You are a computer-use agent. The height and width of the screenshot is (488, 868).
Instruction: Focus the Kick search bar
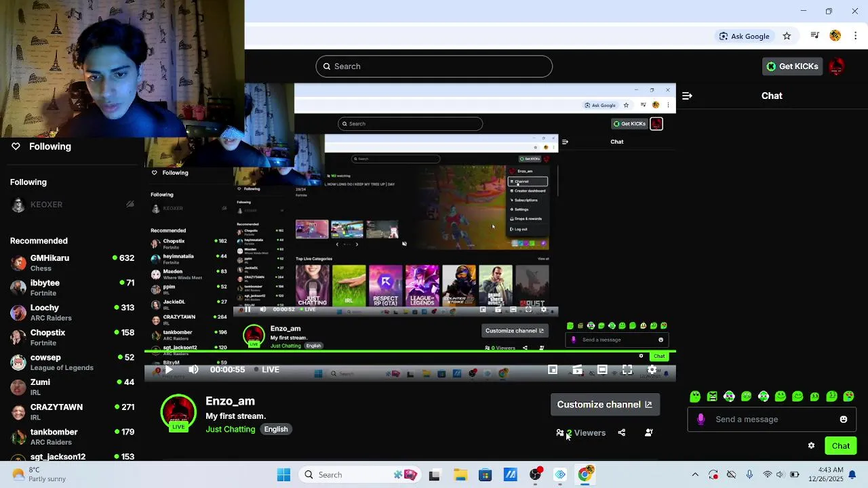[434, 66]
